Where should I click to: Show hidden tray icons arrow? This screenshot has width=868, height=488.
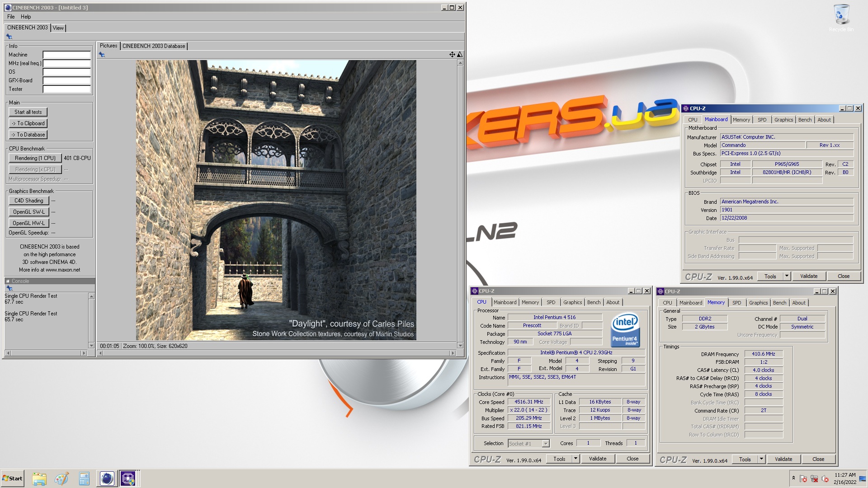coord(793,478)
